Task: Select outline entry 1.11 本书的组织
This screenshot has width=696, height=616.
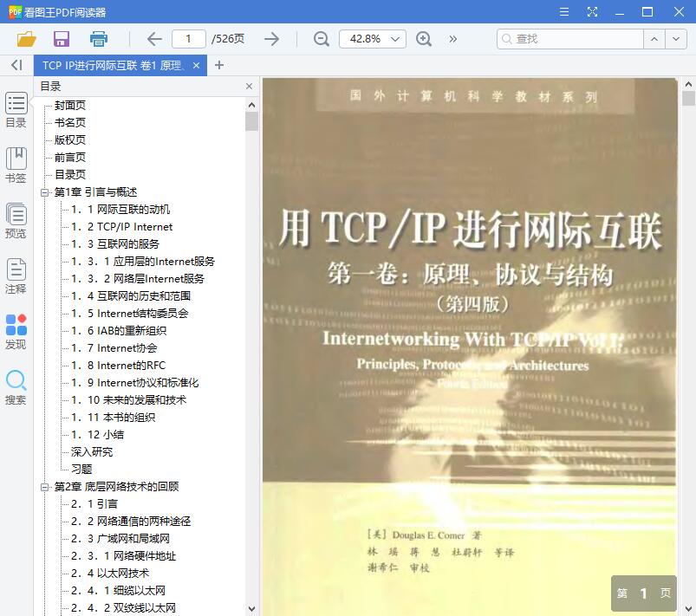Action: 114,418
